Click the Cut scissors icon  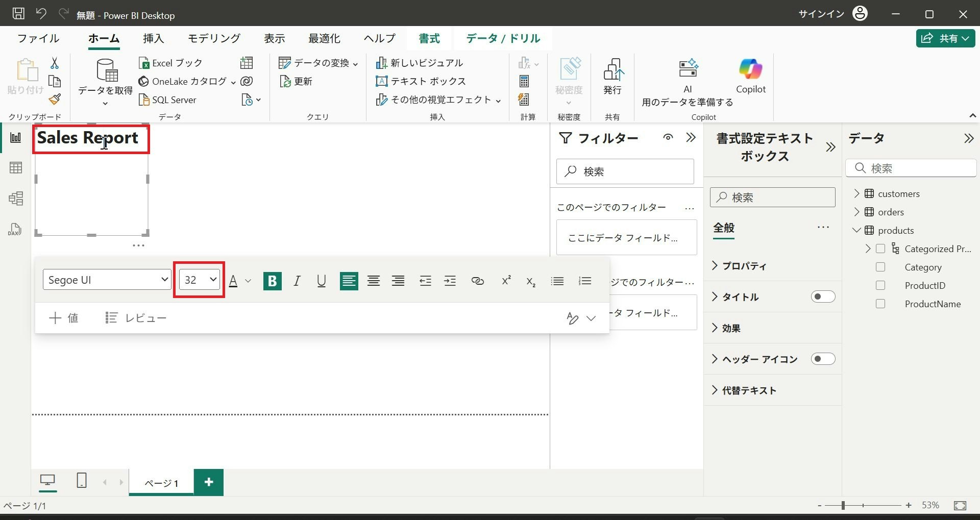pos(55,63)
